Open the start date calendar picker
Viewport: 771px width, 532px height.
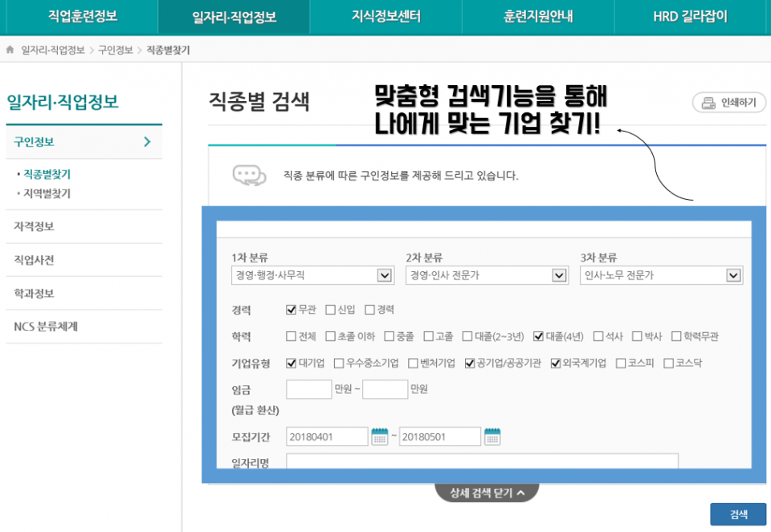coord(379,437)
